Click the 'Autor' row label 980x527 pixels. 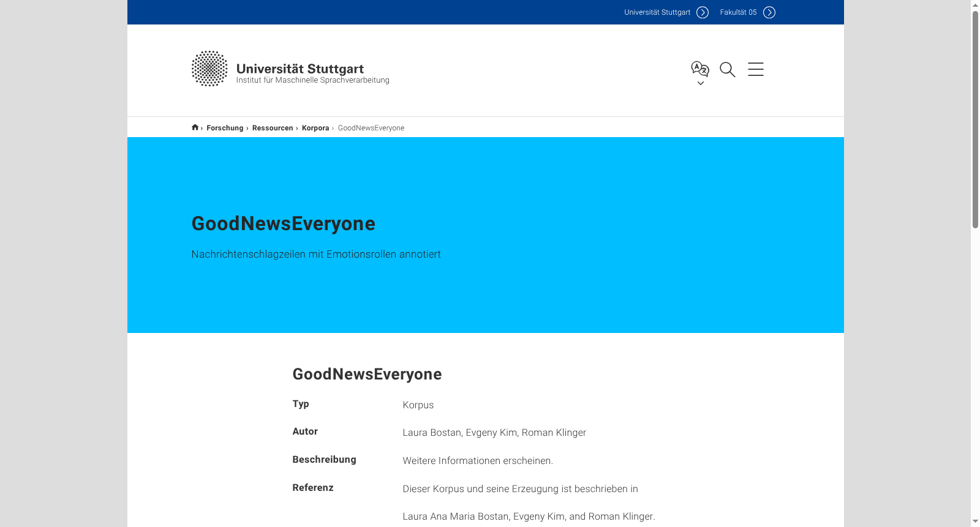305,432
